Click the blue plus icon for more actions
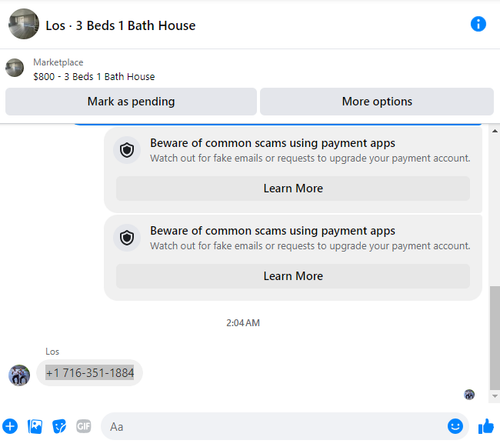Image resolution: width=500 pixels, height=447 pixels. [10, 426]
